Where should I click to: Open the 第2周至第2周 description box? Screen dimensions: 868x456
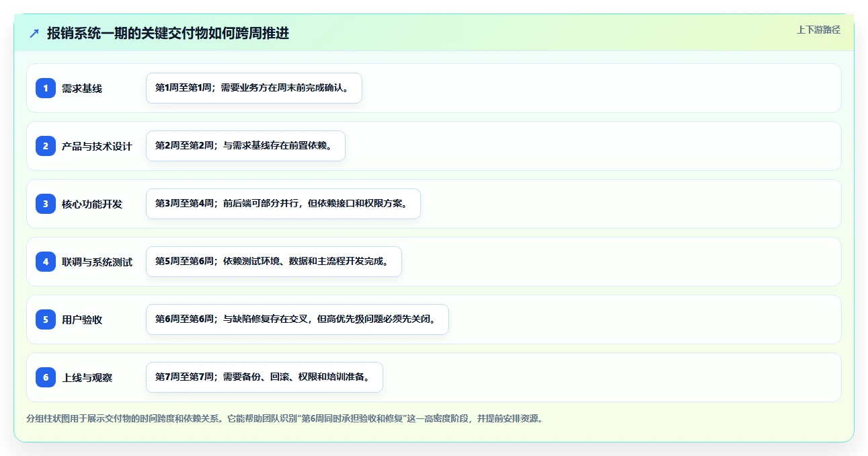tap(245, 146)
